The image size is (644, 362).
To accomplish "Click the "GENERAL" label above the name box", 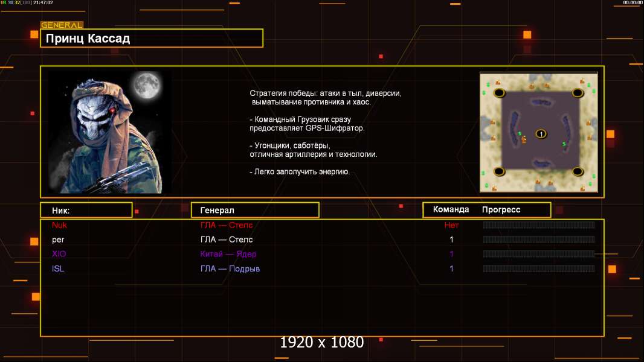I will click(x=62, y=25).
